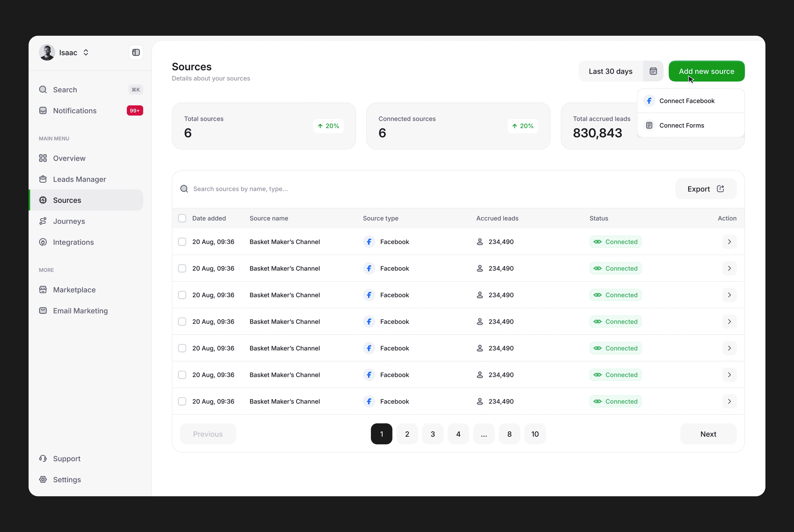Image resolution: width=794 pixels, height=532 pixels.
Task: Check the fourth source row's checkbox
Action: [x=182, y=322]
